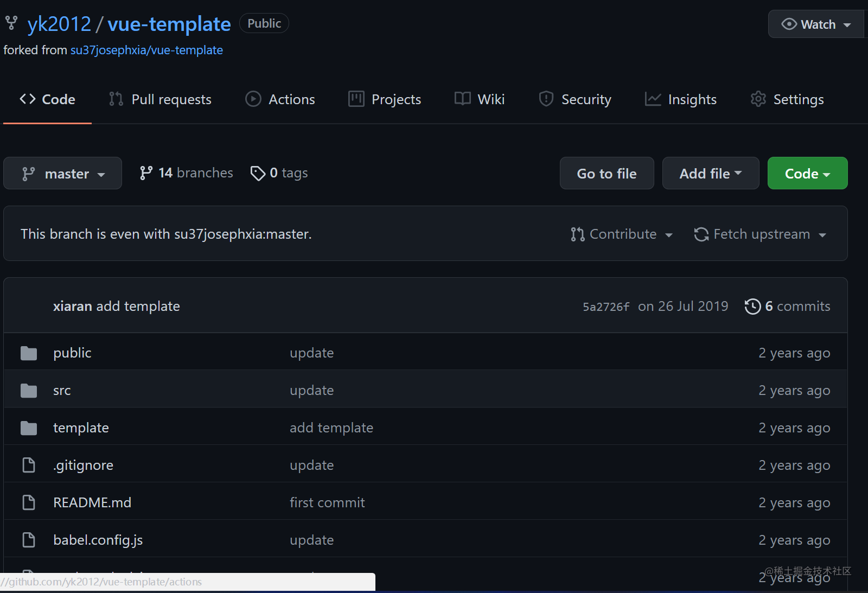Switch to the Pull requests tab
This screenshot has width=868, height=593.
pos(161,99)
